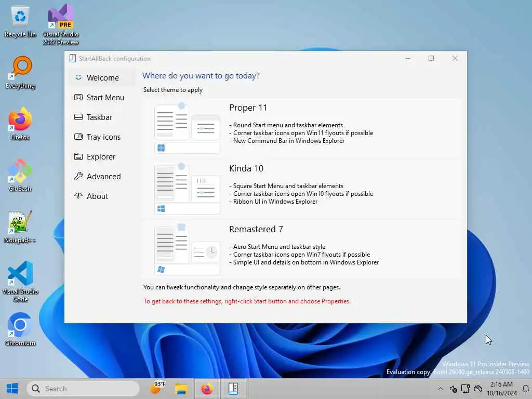Click StartAllBack taskbar button
Viewport: 532px width, 399px height.
(233, 389)
